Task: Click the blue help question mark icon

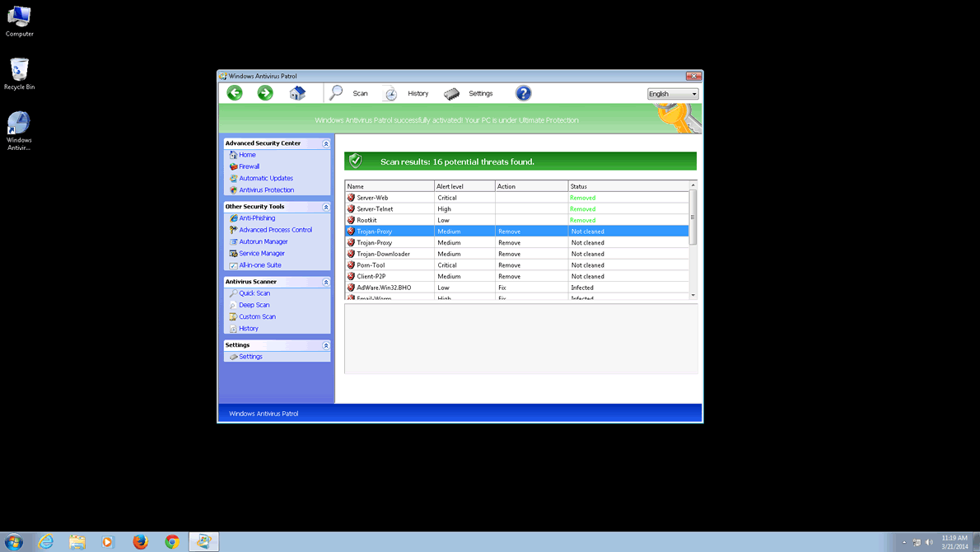Action: point(523,93)
